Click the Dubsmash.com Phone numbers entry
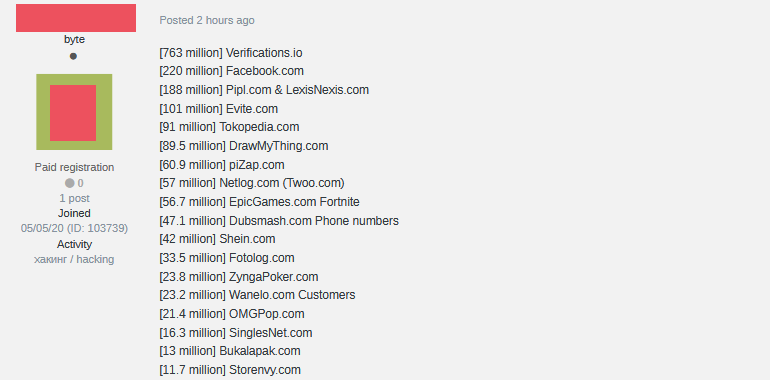This screenshot has height=380, width=770. tap(279, 221)
